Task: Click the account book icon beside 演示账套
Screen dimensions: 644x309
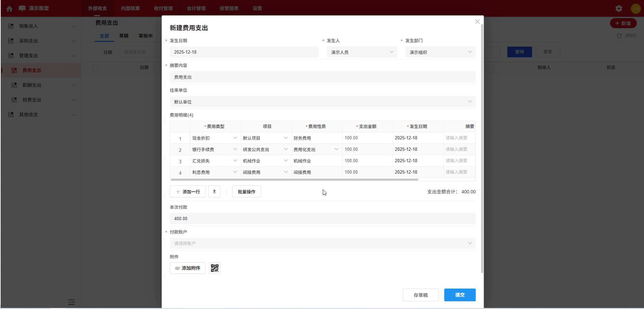Action: click(x=21, y=8)
